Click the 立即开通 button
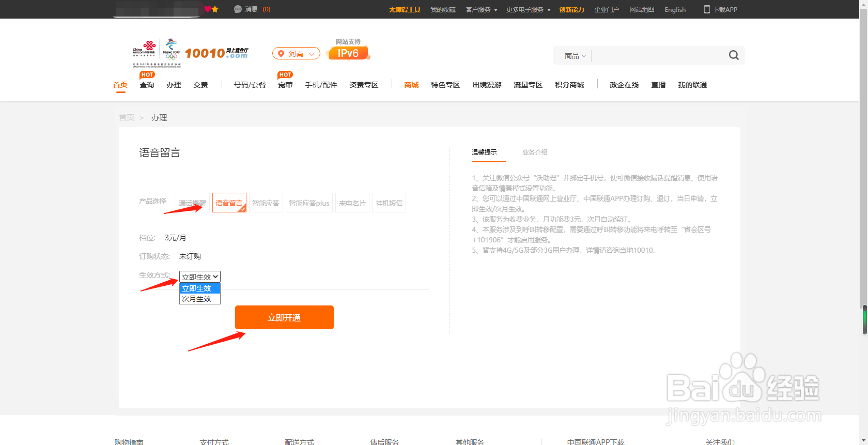Screen dimensions: 868x445 (284, 317)
